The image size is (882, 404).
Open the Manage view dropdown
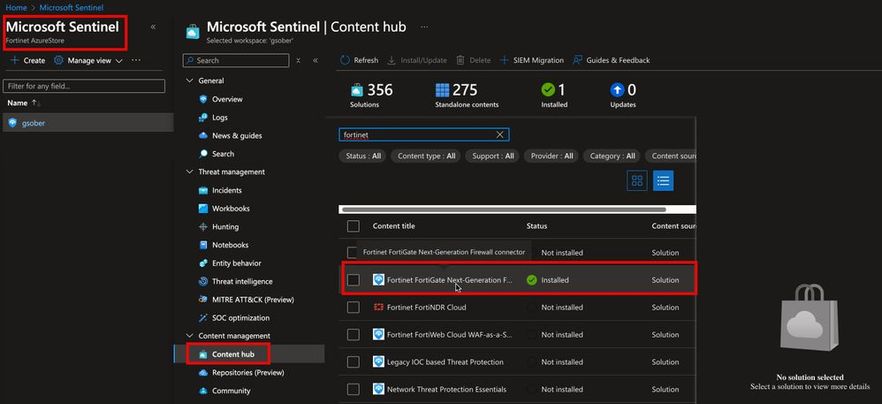[89, 60]
